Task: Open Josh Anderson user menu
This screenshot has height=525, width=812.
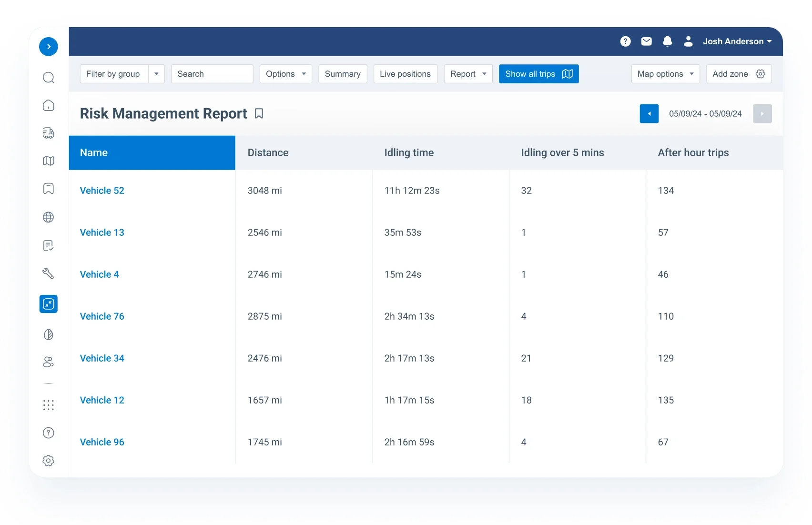Action: pyautogui.click(x=736, y=41)
